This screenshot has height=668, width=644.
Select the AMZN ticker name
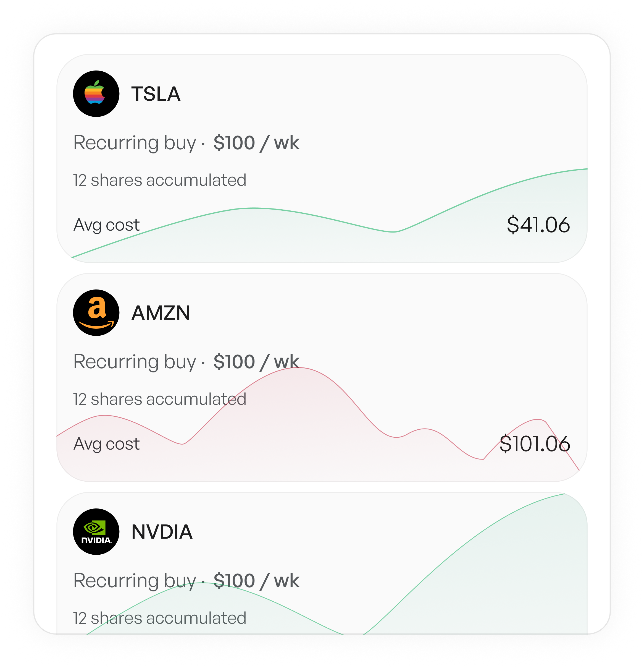click(161, 313)
